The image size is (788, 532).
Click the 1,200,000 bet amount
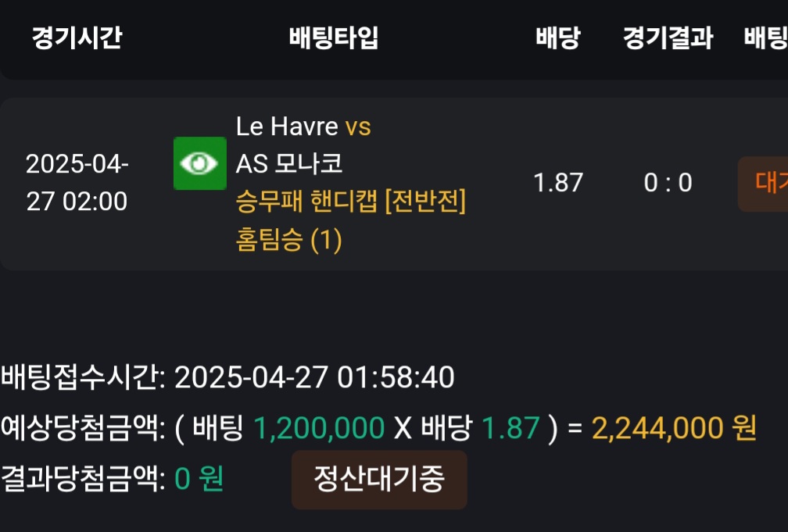click(319, 428)
